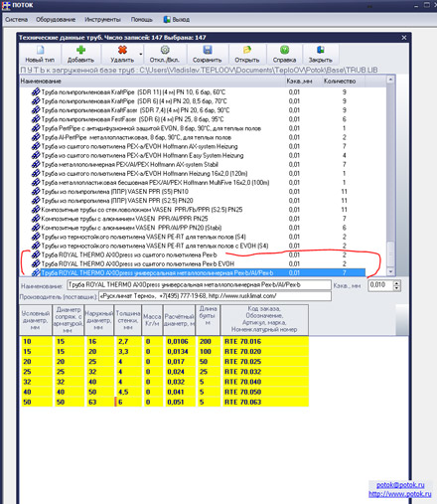Select pipe icon of VASEN PN20 (Stabi) row
437x504 pixels.
[x=36, y=228]
